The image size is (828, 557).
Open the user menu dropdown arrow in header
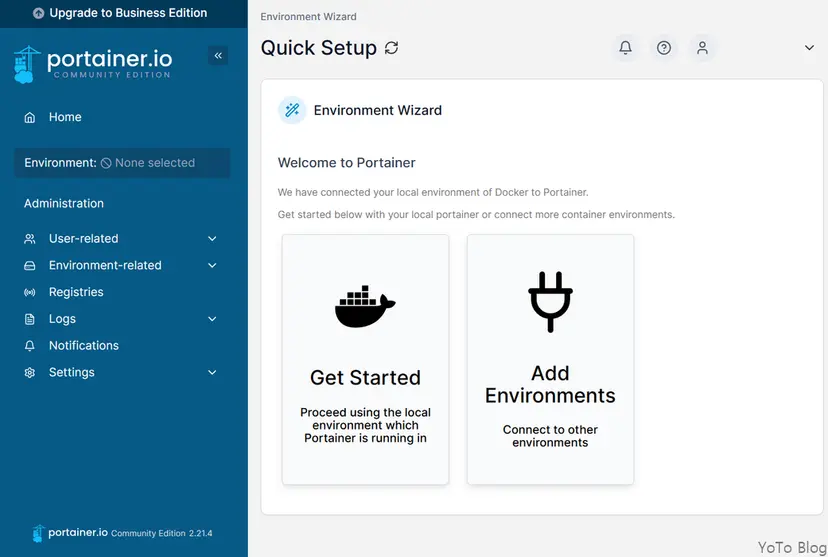(x=809, y=48)
